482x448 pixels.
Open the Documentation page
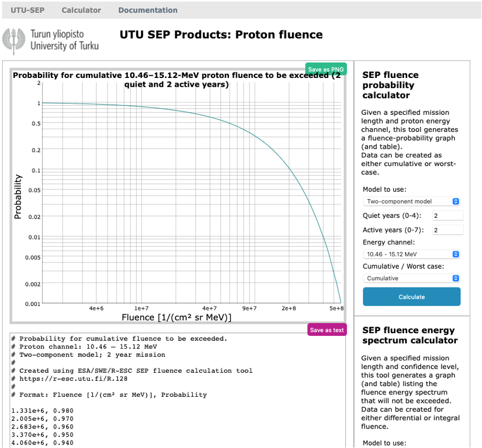[x=148, y=10]
